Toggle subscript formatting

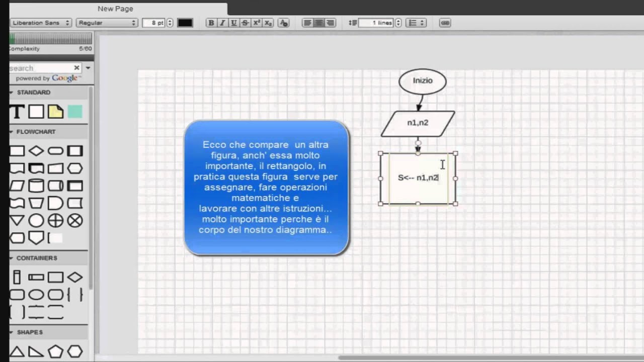click(x=268, y=23)
